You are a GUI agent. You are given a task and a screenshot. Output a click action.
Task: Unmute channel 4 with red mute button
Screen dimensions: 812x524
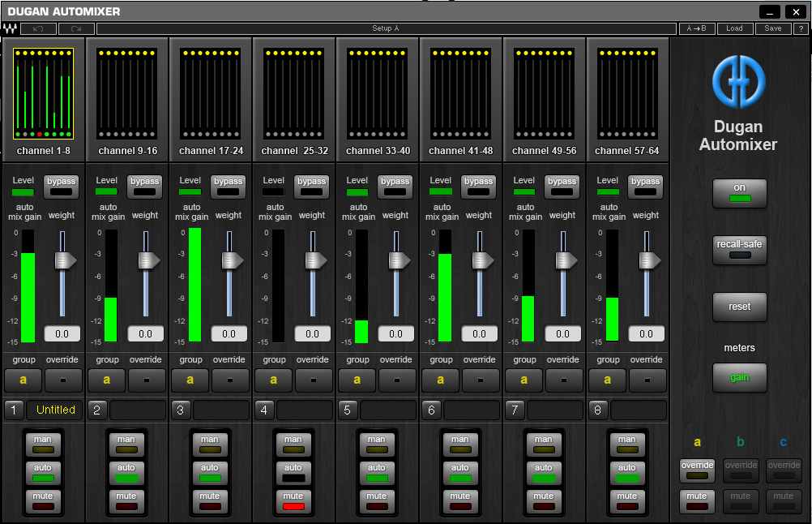(x=293, y=501)
